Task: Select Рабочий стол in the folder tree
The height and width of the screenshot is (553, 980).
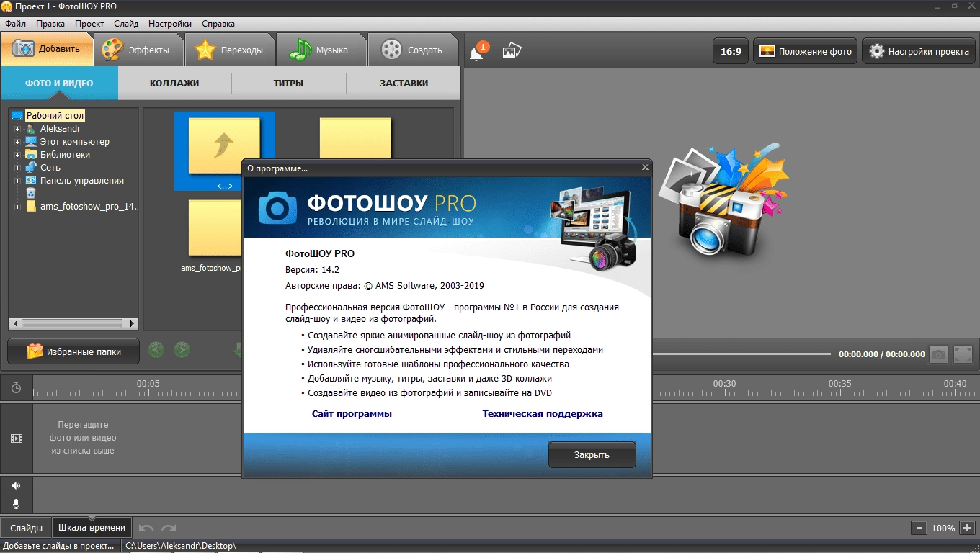Action: click(x=55, y=115)
